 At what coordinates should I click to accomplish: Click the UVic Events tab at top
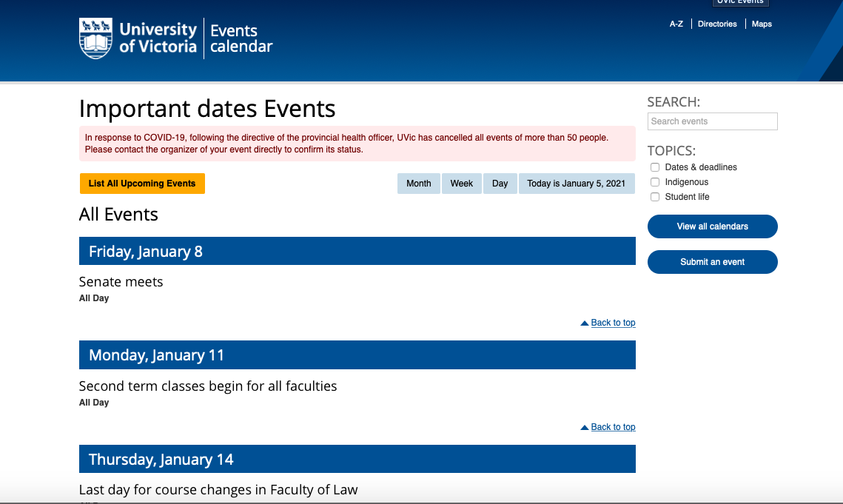(x=740, y=2)
